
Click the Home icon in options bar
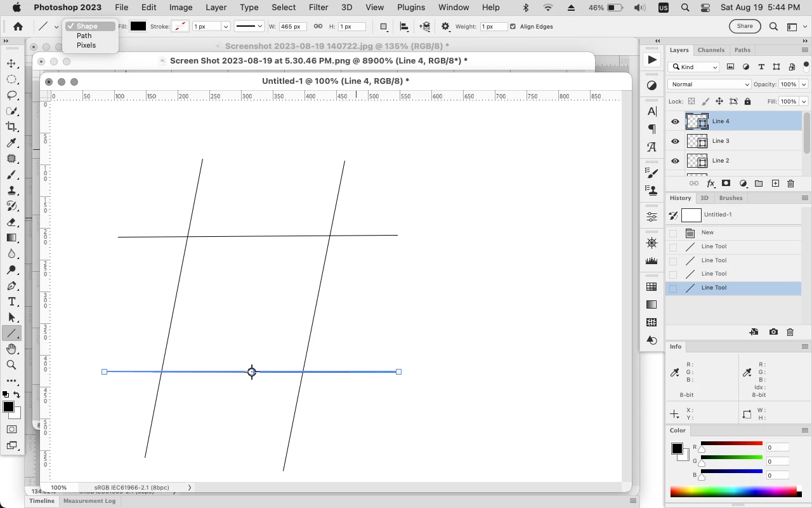click(18, 27)
